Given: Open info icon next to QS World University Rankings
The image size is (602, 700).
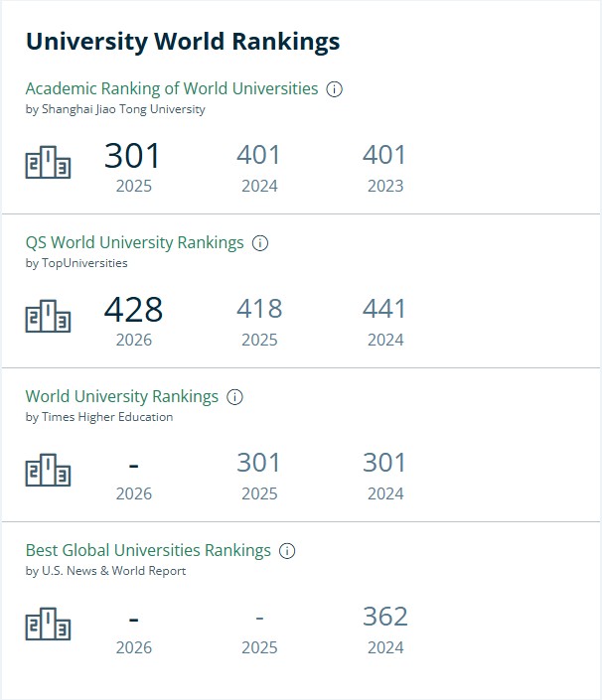Looking at the screenshot, I should pyautogui.click(x=260, y=243).
